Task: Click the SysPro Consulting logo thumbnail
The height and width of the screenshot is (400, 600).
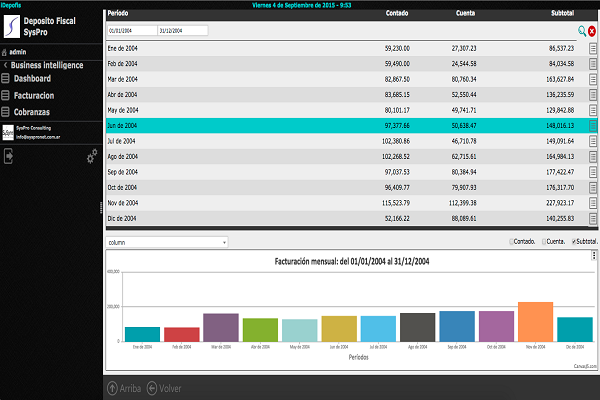Action: point(8,133)
